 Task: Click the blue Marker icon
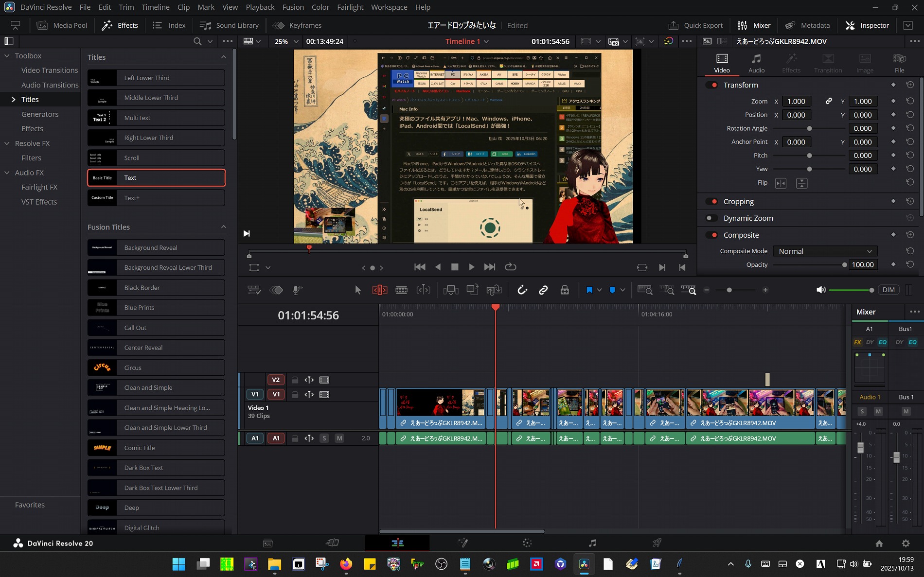(612, 290)
